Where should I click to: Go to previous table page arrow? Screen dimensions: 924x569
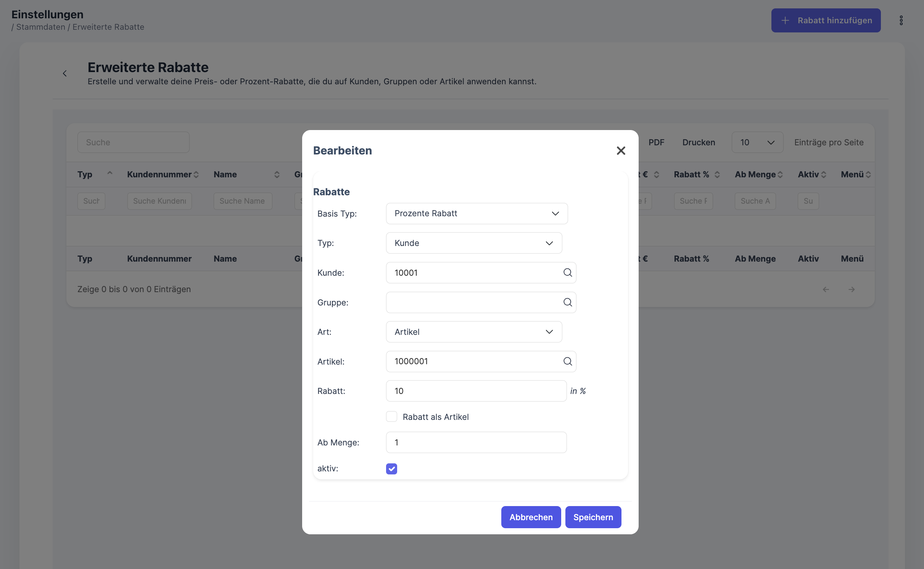[x=826, y=289]
